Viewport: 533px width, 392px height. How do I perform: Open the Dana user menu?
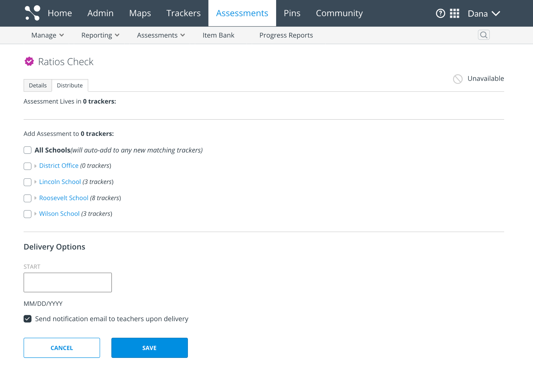(484, 13)
